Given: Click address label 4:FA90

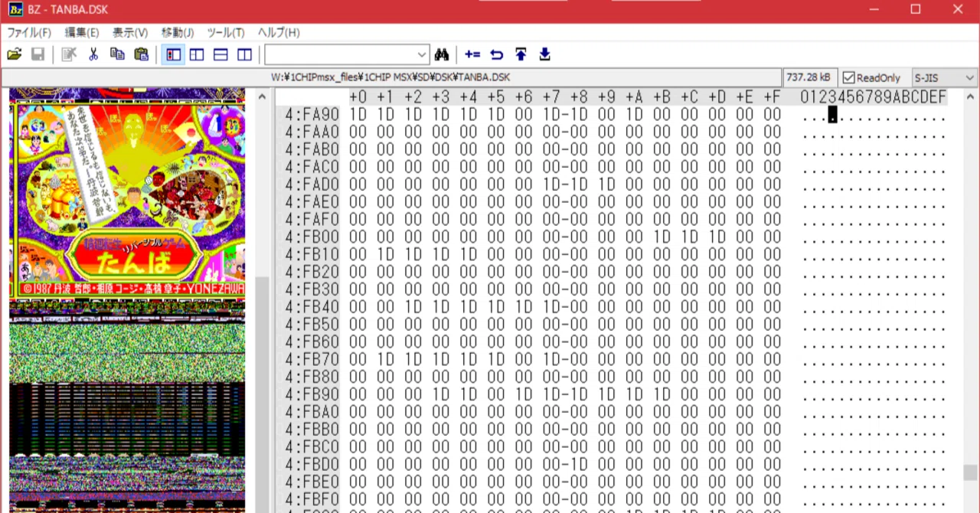Looking at the screenshot, I should 310,114.
